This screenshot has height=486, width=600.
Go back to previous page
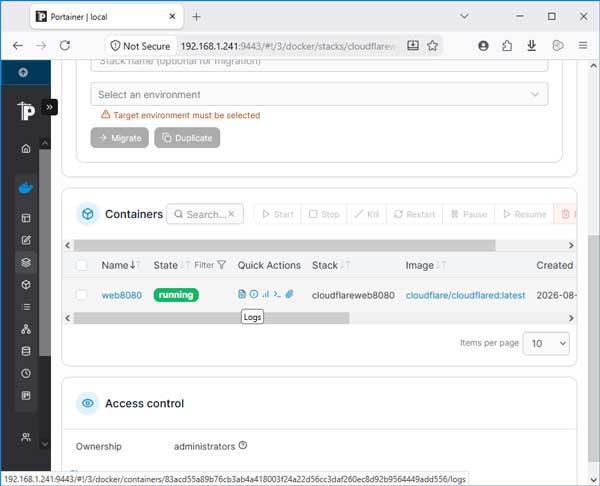tap(18, 46)
